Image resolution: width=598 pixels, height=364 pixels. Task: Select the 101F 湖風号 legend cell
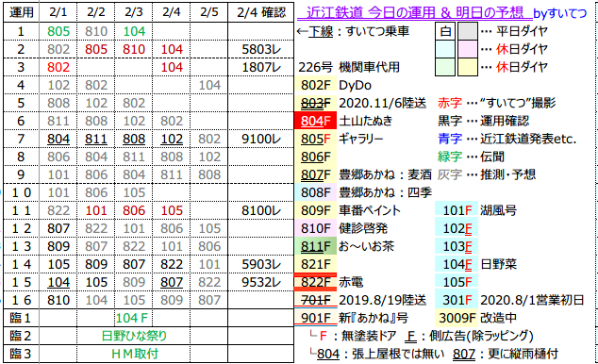point(457,210)
